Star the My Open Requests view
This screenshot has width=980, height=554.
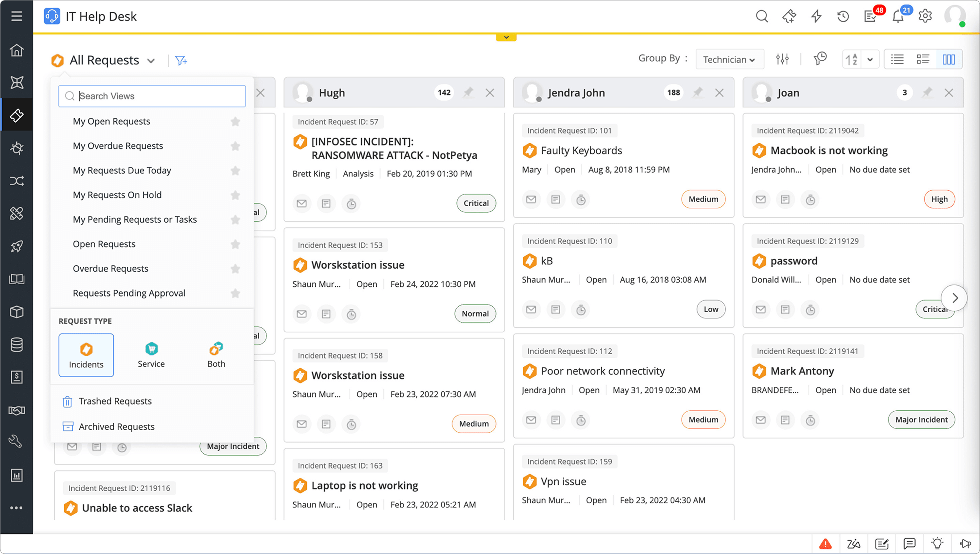[x=235, y=121]
